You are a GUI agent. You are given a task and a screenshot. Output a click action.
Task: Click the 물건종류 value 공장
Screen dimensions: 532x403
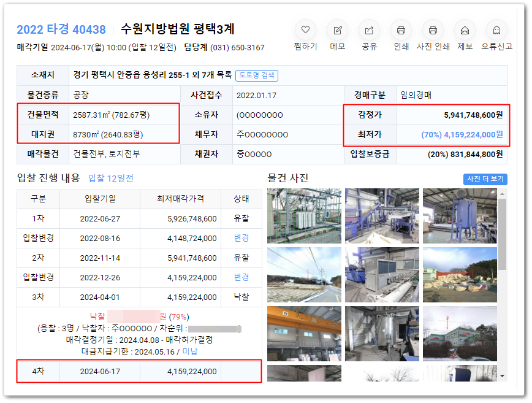point(81,95)
